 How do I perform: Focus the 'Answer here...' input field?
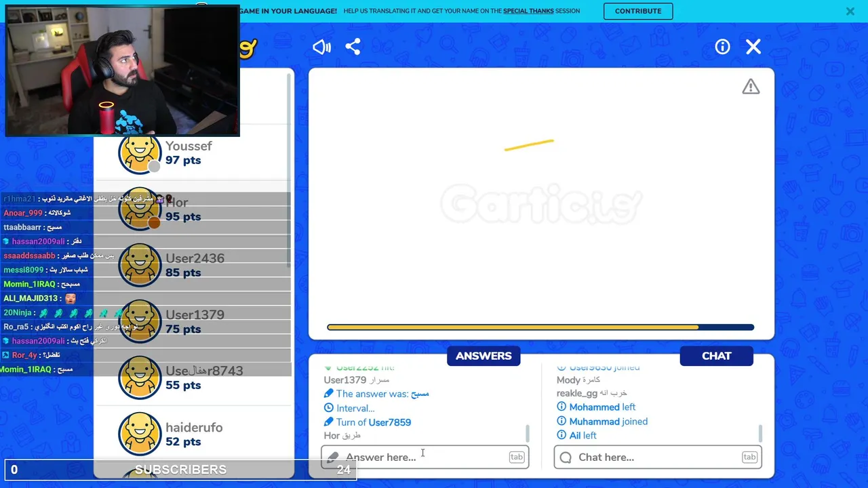pos(425,457)
